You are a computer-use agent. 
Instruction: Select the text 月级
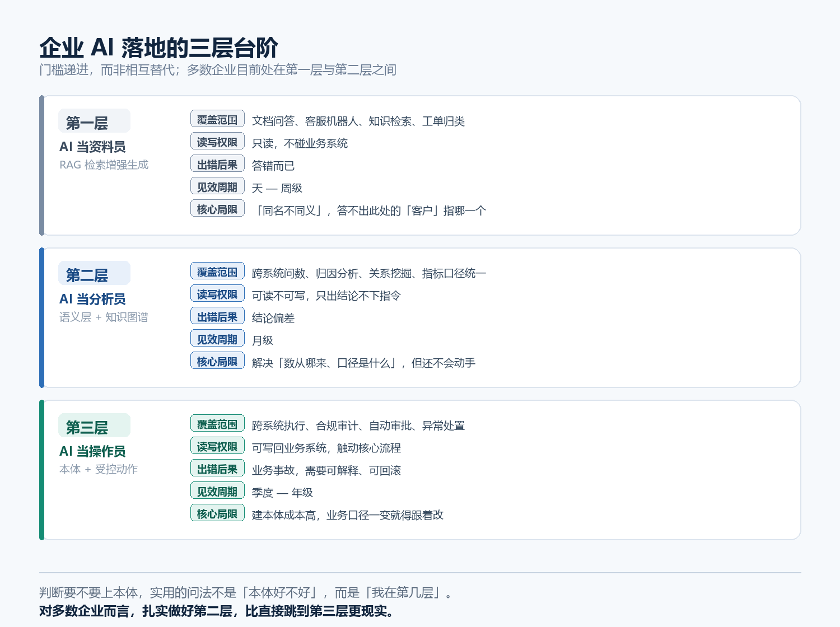[263, 340]
